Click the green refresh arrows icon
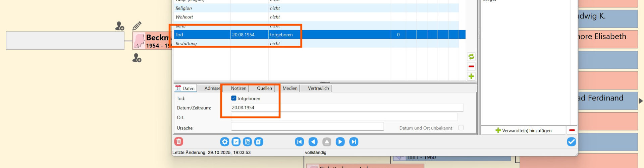 (471, 56)
